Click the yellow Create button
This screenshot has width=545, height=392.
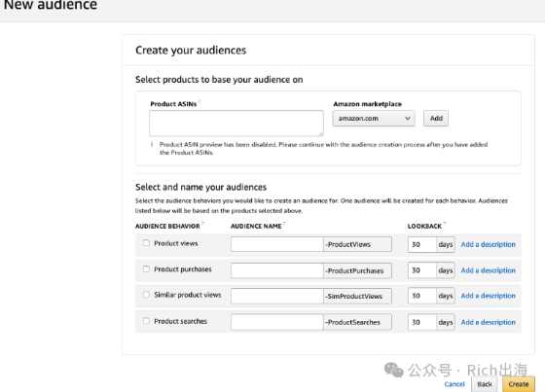coord(518,384)
